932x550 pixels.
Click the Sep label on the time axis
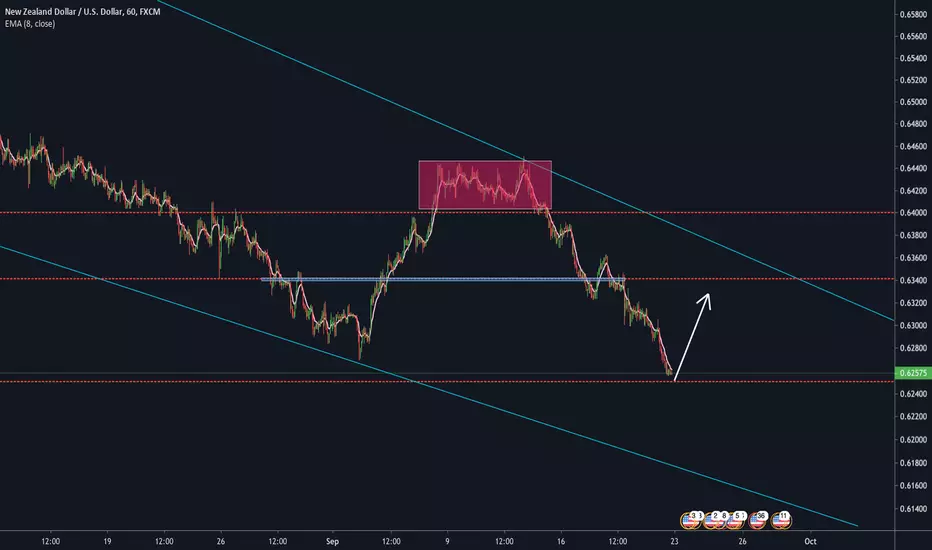coord(332,541)
